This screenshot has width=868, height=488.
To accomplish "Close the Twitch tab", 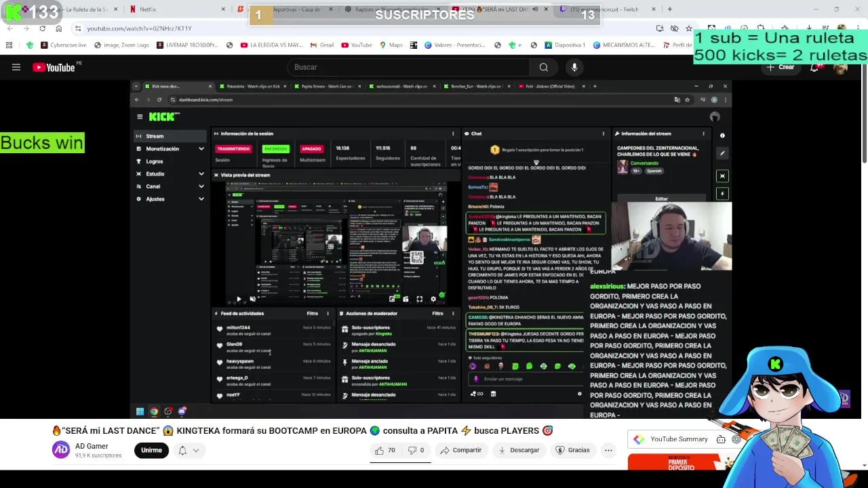I will tap(654, 9).
